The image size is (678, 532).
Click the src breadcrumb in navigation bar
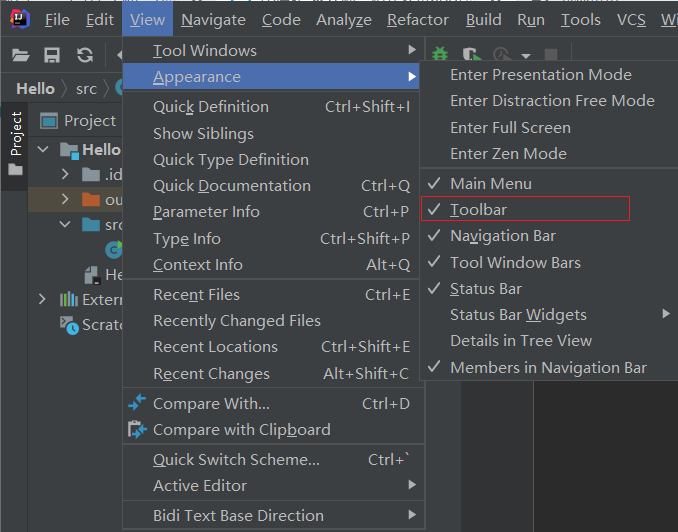coord(87,88)
